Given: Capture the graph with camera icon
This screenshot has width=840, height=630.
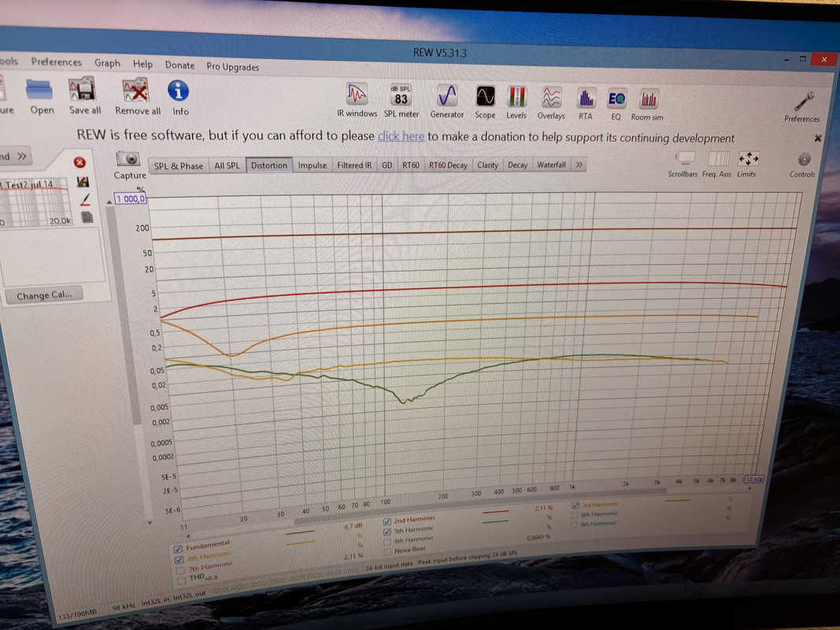Looking at the screenshot, I should point(129,165).
